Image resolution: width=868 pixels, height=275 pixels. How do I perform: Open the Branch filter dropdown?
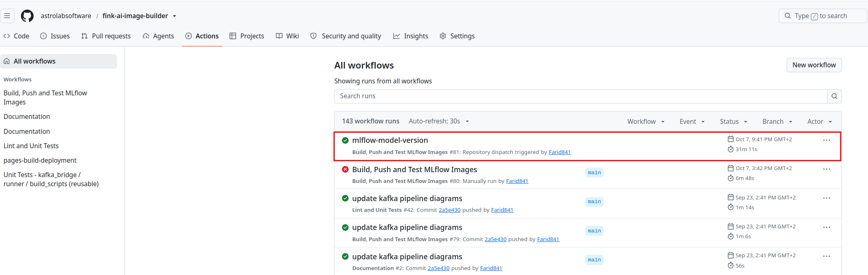point(777,121)
